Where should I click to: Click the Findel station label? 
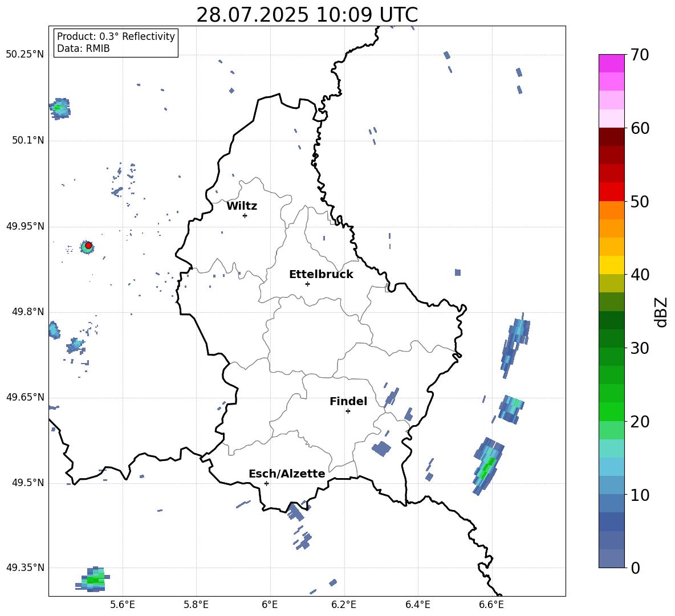coord(348,401)
